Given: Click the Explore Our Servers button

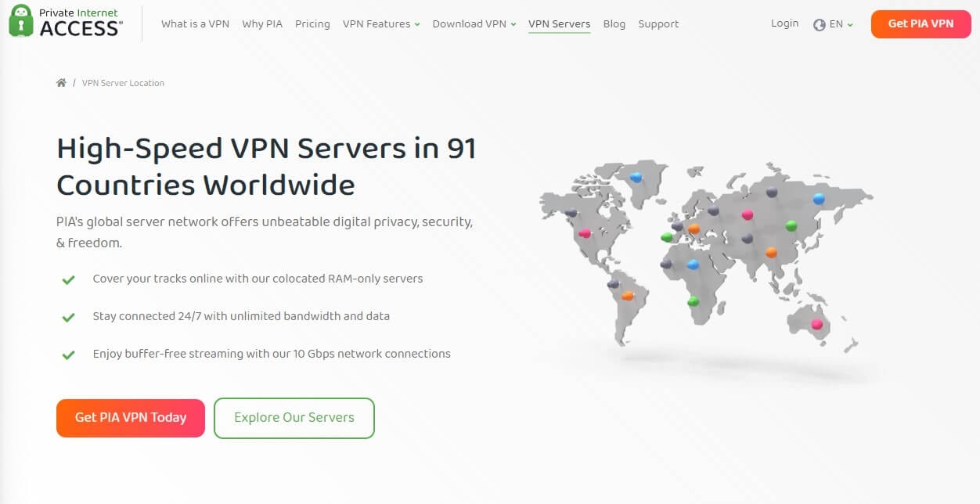Looking at the screenshot, I should (x=294, y=418).
